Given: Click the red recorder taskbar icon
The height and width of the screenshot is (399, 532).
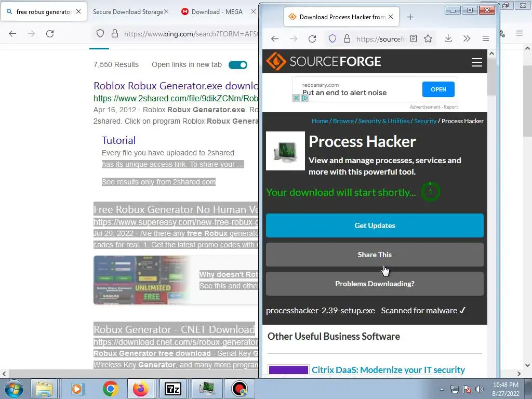Looking at the screenshot, I should (x=239, y=389).
